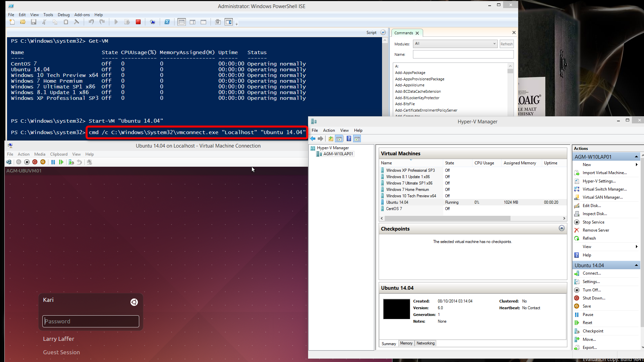Expand New submenu arrow in Actions pane
The width and height of the screenshot is (644, 362).
[x=637, y=165]
